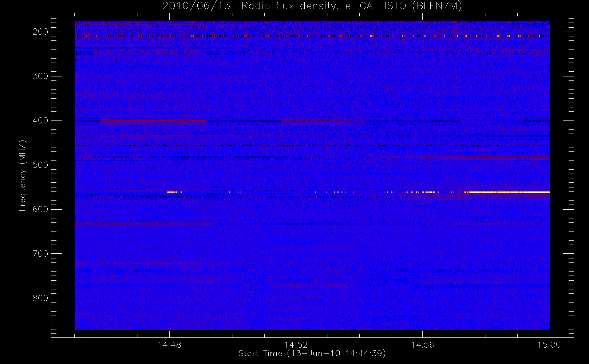Select the 700 frequency axis label

40,254
